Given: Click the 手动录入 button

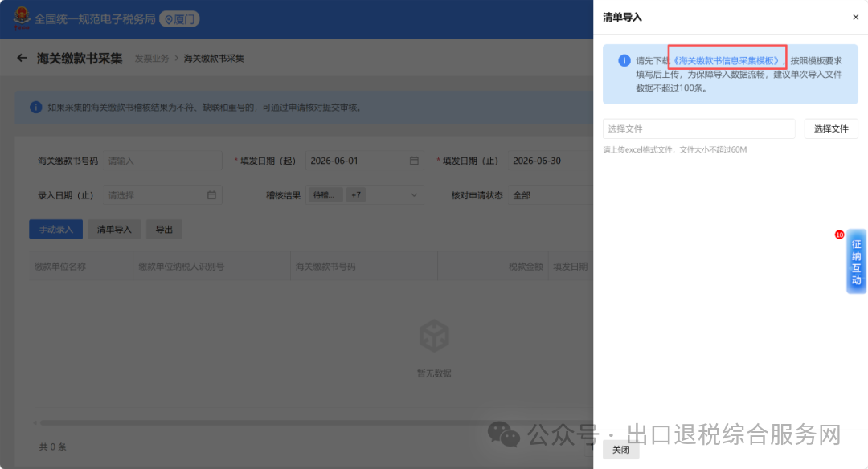Looking at the screenshot, I should pyautogui.click(x=56, y=229).
